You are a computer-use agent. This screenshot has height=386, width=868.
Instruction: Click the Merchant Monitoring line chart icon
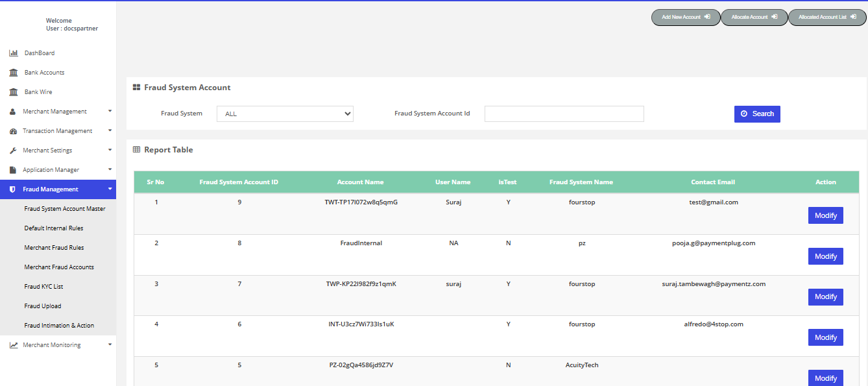(14, 345)
